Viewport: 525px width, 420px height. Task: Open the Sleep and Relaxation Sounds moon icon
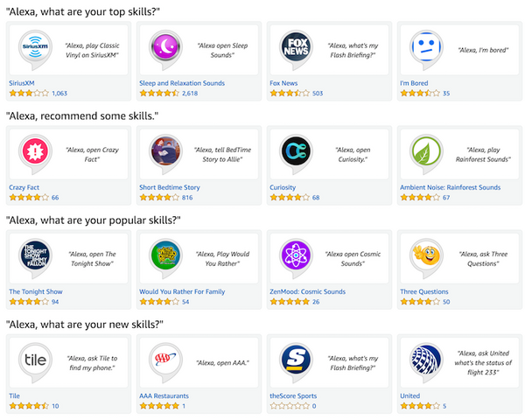pyautogui.click(x=164, y=47)
